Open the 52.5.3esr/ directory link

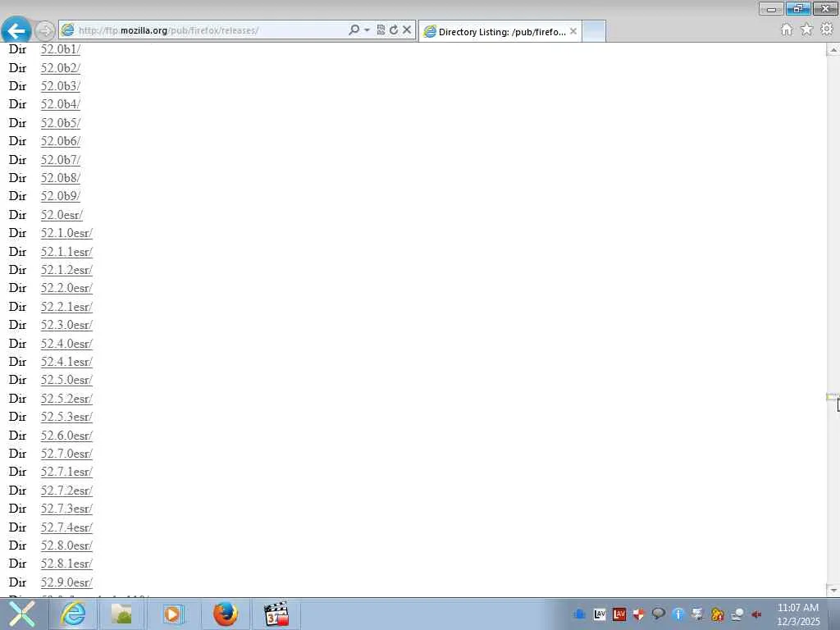click(66, 417)
